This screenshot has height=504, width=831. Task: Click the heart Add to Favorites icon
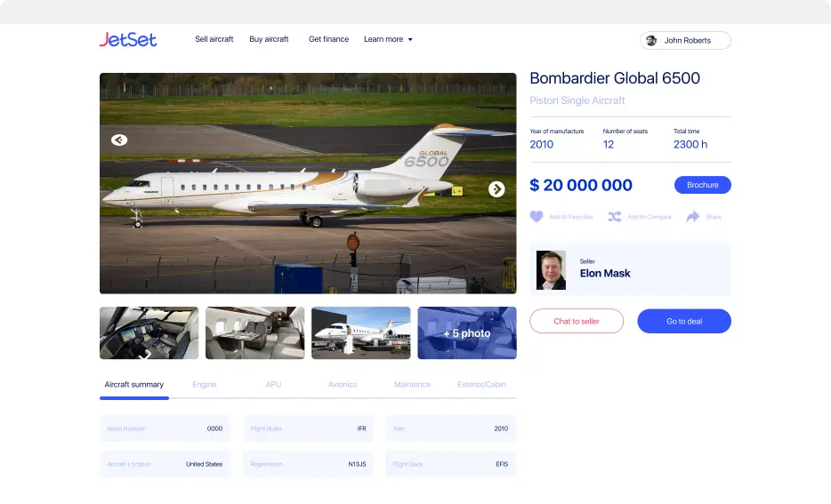tap(537, 217)
